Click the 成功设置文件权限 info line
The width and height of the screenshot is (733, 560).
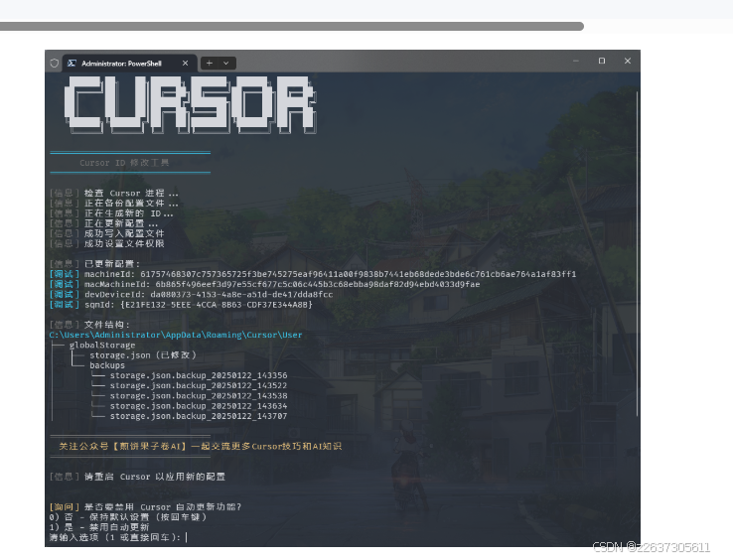(106, 243)
